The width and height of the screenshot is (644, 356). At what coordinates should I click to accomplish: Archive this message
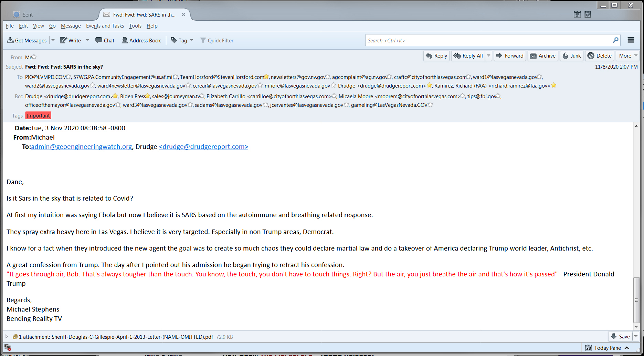pos(543,55)
